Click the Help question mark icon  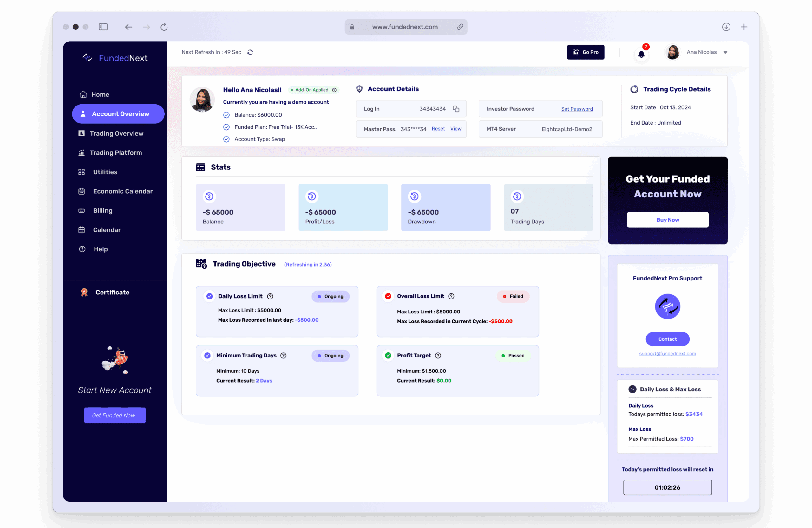pos(82,249)
